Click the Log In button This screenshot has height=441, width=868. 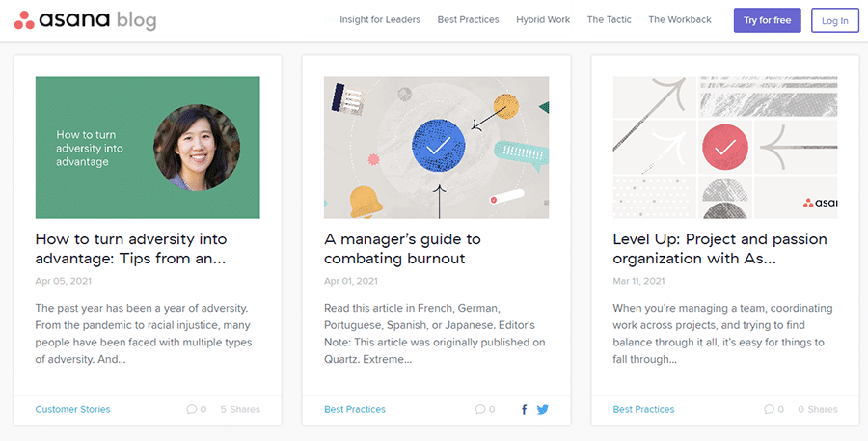835,20
